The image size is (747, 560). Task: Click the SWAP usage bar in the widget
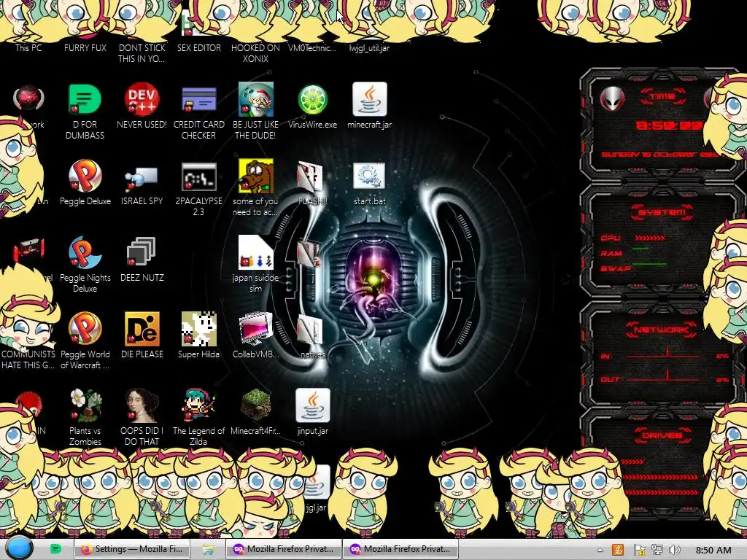(x=649, y=264)
